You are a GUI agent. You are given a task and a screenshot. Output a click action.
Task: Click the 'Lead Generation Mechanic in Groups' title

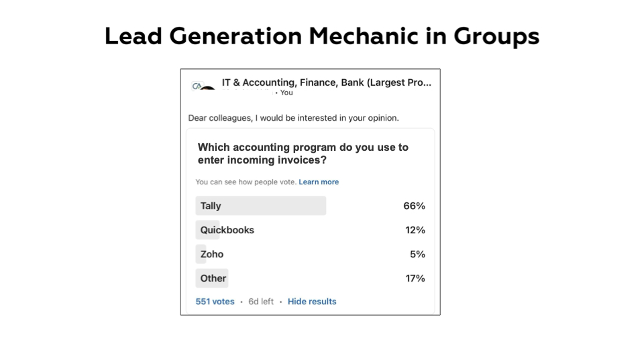(x=322, y=36)
